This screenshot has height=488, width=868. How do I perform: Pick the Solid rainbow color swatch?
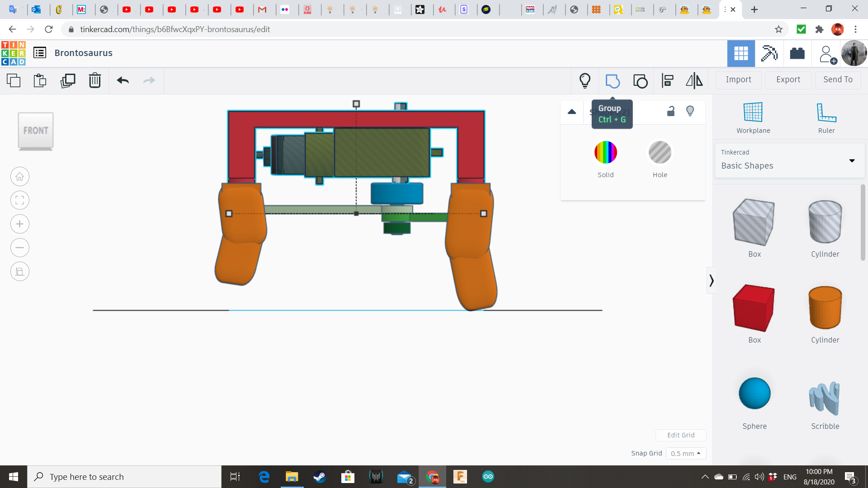605,153
